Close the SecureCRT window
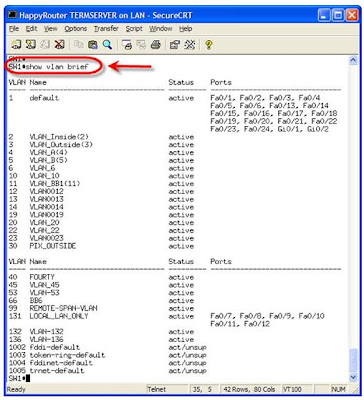 pyautogui.click(x=352, y=15)
